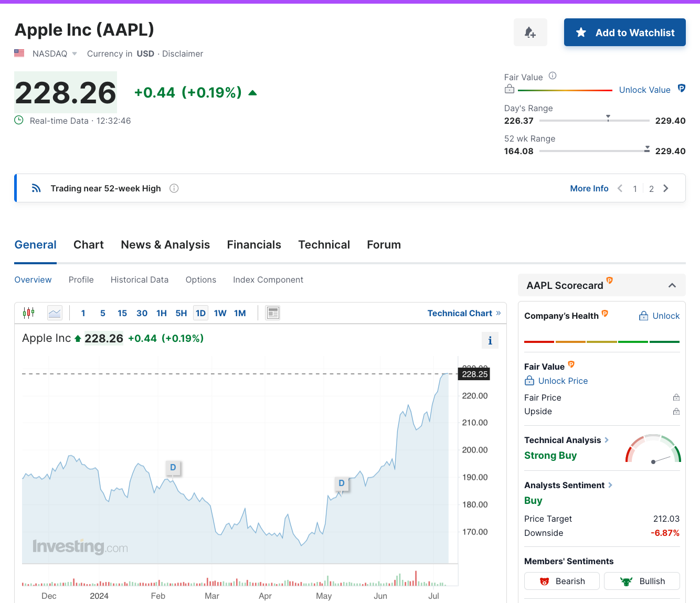Select the 5H chart interval

click(181, 313)
